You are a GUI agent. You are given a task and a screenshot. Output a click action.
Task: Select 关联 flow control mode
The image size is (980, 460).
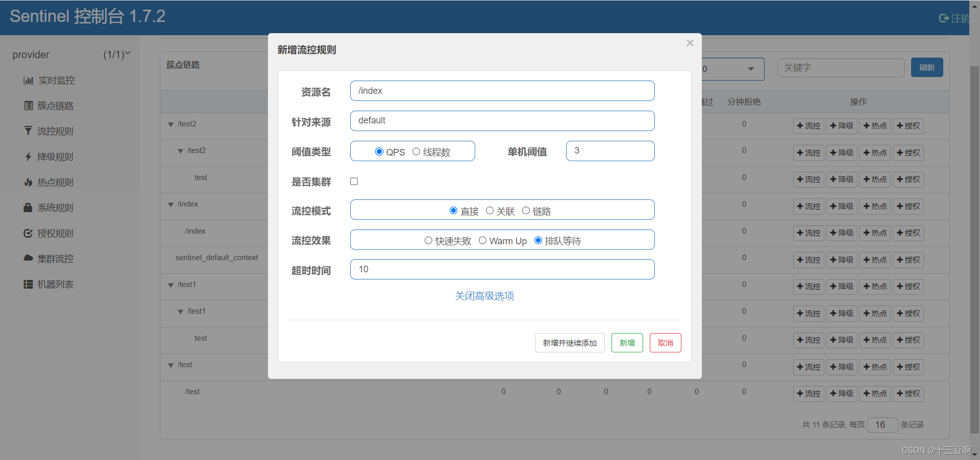[489, 211]
